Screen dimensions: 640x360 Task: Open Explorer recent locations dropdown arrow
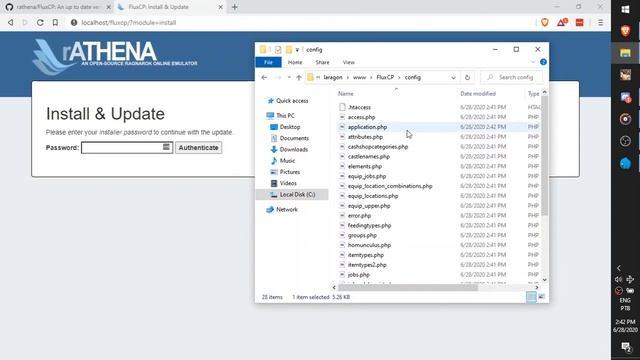pos(289,77)
